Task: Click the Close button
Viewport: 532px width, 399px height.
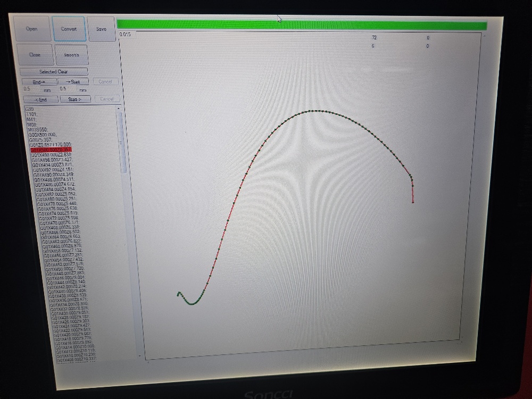Action: (x=35, y=55)
